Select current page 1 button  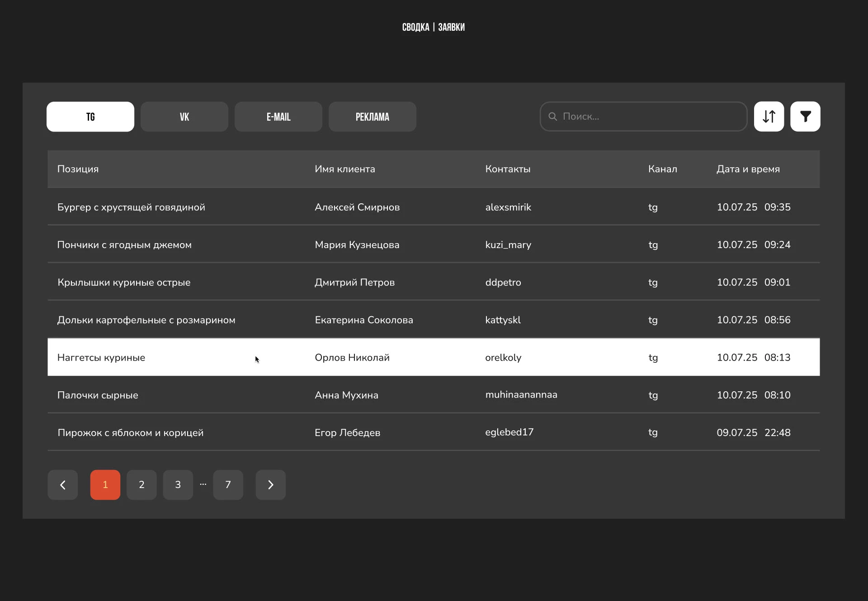point(105,485)
